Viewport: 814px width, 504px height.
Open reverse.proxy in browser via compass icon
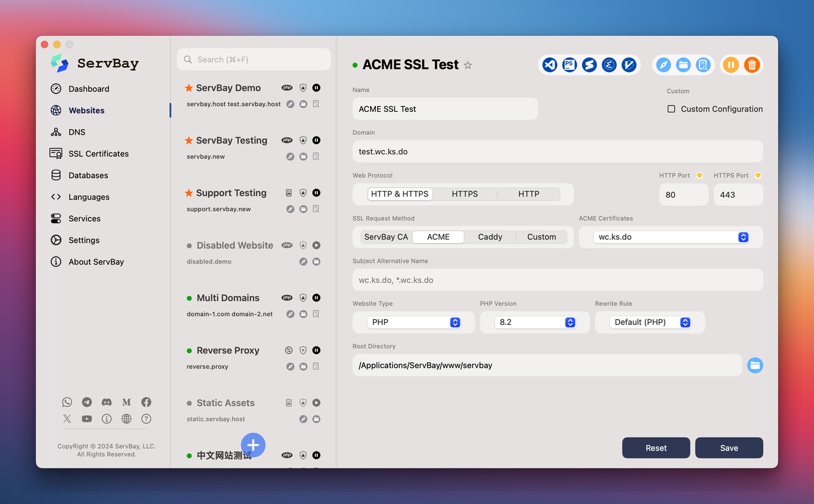point(290,366)
